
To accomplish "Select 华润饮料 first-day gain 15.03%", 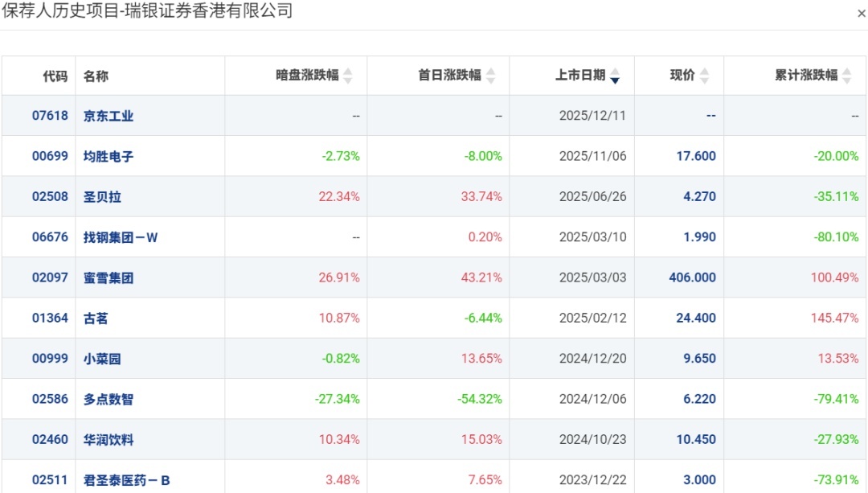I will 481,439.
